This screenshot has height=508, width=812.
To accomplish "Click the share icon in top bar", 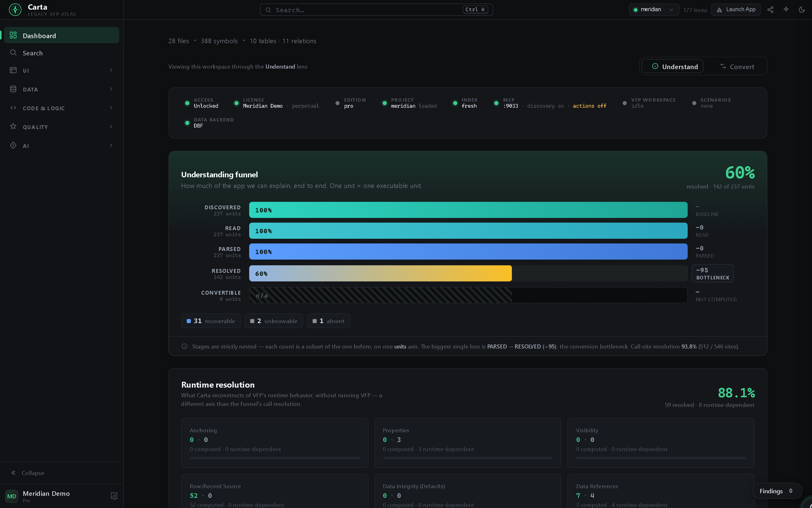I will click(770, 10).
